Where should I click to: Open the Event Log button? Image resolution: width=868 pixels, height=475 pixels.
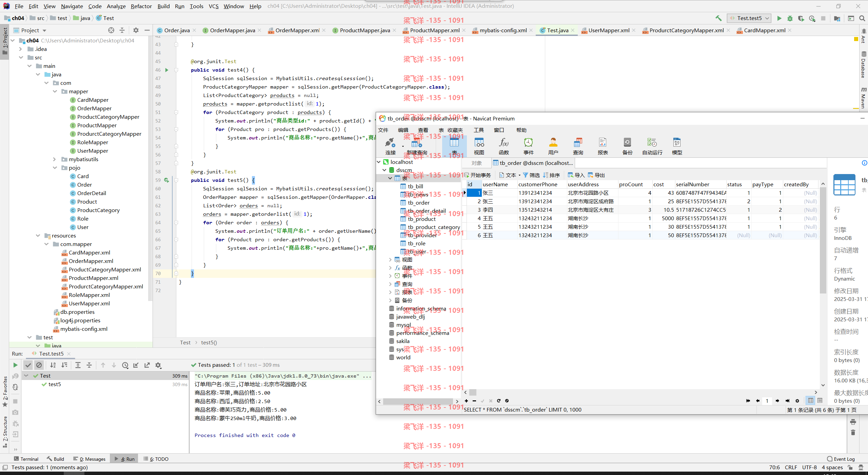841,459
